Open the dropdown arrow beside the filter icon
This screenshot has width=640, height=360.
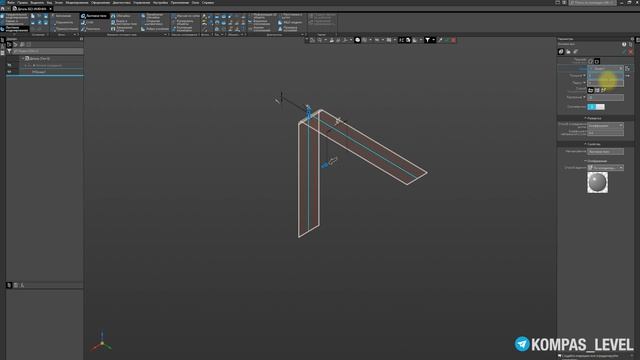[x=433, y=40]
